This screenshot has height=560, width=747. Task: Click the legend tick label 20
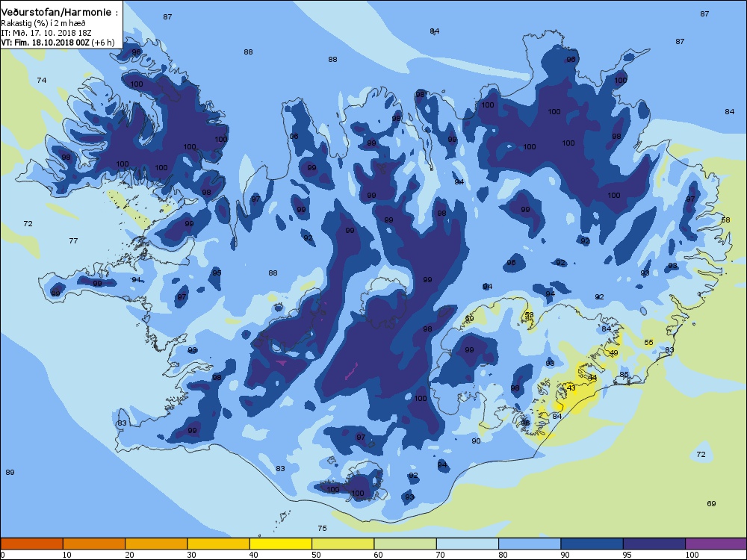[x=129, y=555]
